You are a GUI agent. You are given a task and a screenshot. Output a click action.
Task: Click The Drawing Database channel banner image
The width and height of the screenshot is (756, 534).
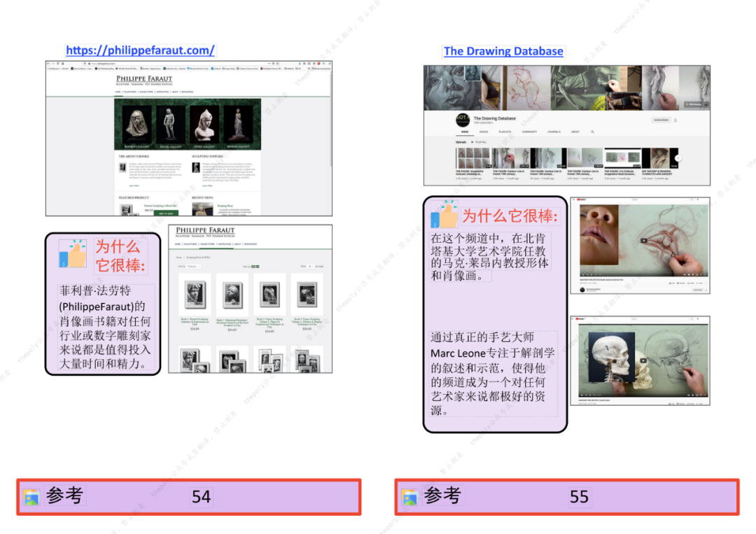pos(567,88)
